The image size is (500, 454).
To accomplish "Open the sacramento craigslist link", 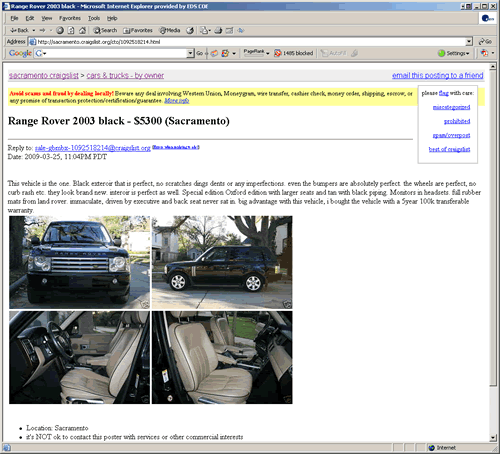I will (x=44, y=75).
